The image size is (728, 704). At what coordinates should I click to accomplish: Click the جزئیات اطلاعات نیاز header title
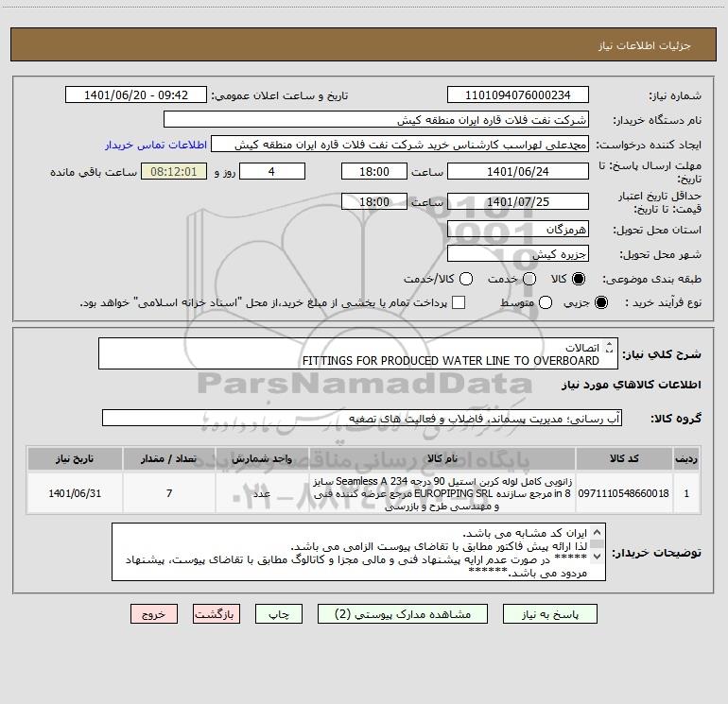(644, 45)
